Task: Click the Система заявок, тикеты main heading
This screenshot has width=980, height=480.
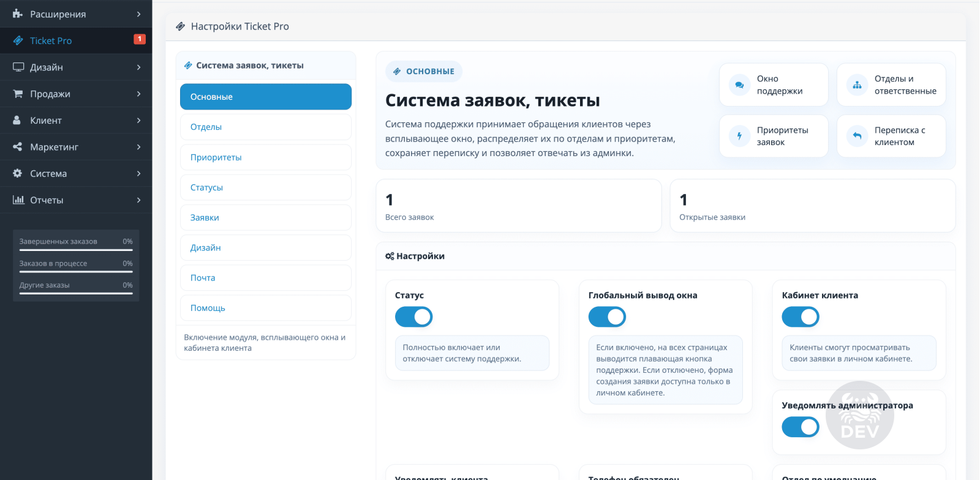Action: pos(492,100)
